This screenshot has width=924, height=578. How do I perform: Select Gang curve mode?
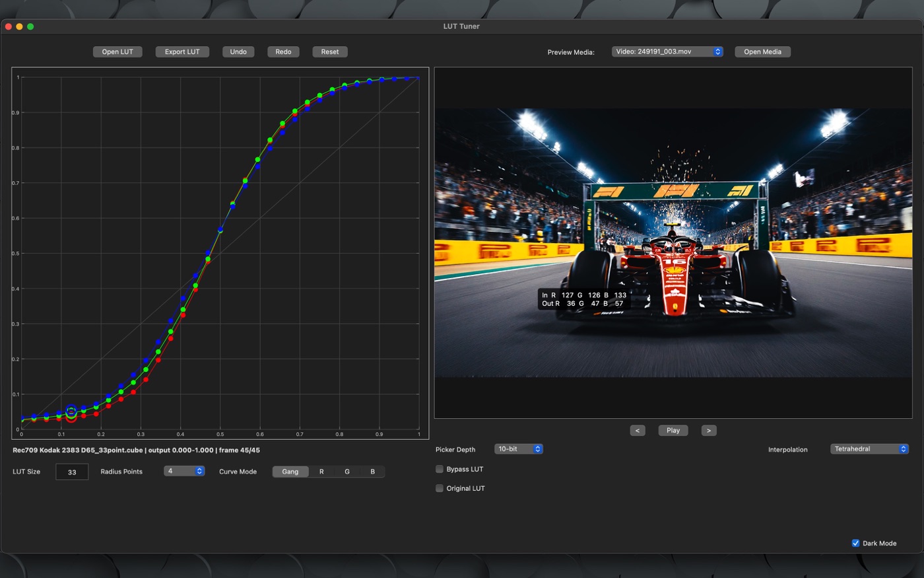click(x=290, y=472)
